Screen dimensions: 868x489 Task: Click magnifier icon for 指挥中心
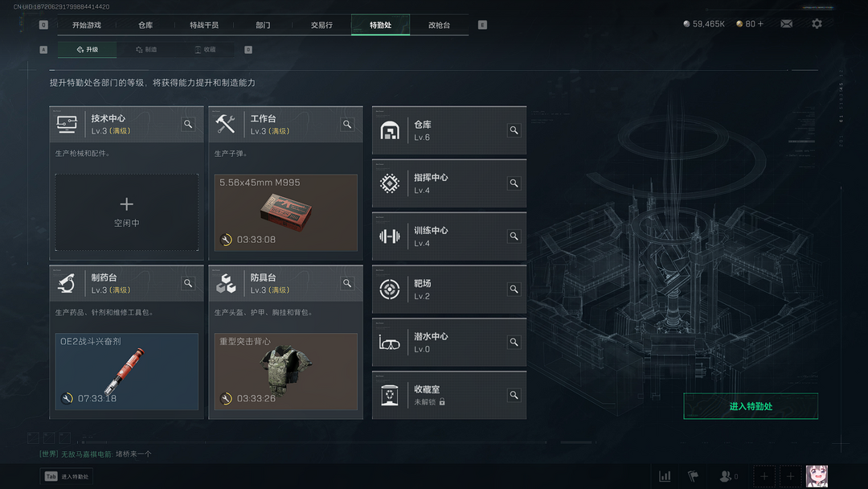pyautogui.click(x=514, y=183)
